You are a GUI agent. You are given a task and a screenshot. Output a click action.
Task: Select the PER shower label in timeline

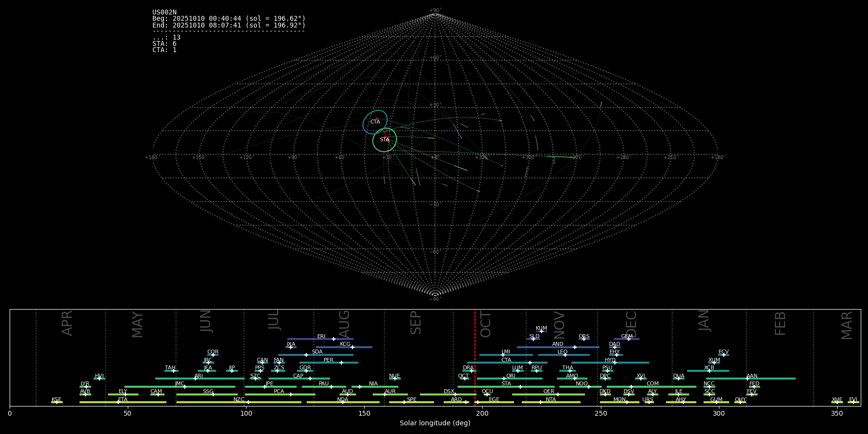coord(328,360)
